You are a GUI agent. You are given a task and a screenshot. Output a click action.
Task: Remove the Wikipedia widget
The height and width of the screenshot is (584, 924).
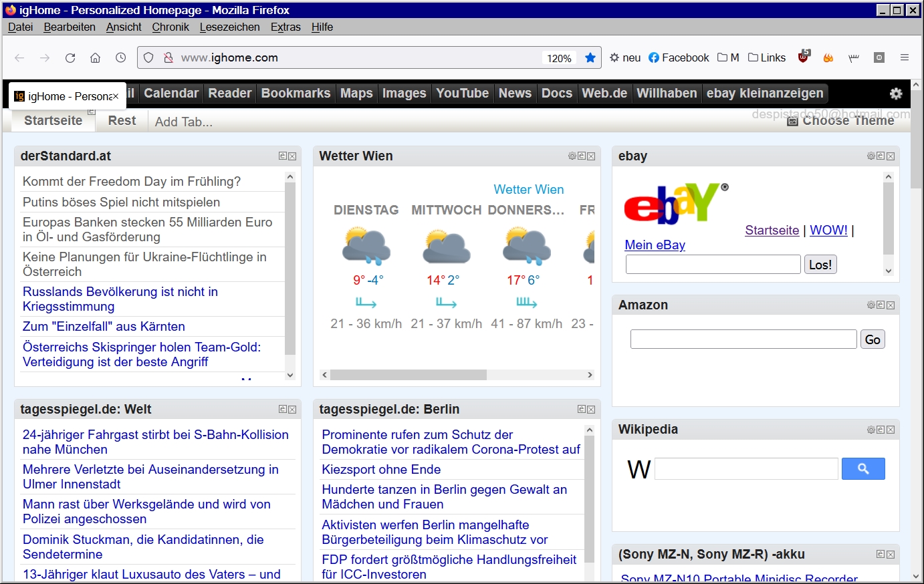point(891,430)
